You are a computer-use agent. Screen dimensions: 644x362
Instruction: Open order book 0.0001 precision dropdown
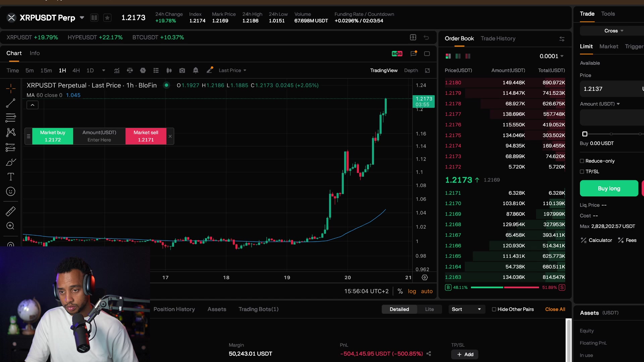[x=551, y=56]
